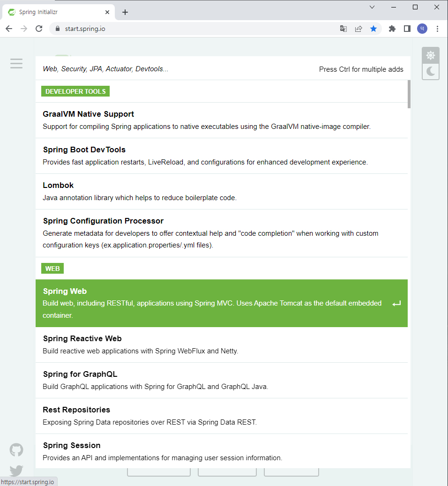Focus the dependency search field
The height and width of the screenshot is (486, 448).
(x=177, y=69)
